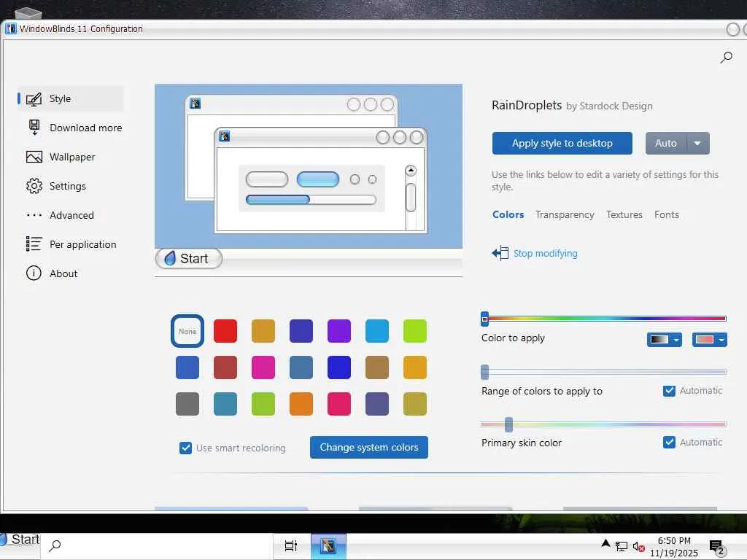Viewport: 747px width, 560px height.
Task: Toggle Use smart recoloring checkbox
Action: click(186, 448)
